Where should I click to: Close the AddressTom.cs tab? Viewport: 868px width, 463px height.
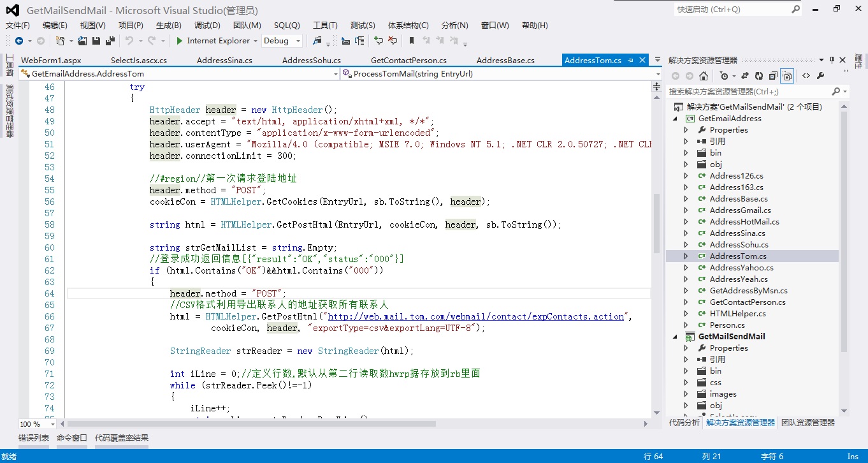[x=641, y=60]
